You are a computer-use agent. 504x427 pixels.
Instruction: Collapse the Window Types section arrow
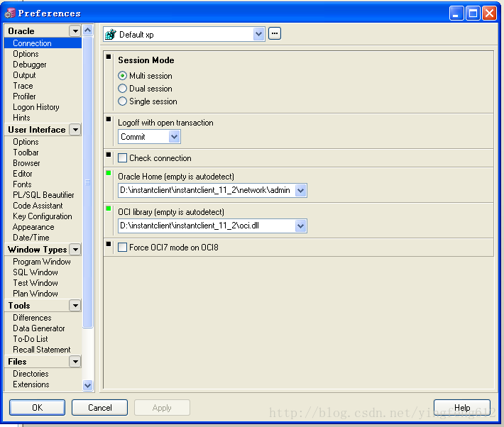click(75, 250)
